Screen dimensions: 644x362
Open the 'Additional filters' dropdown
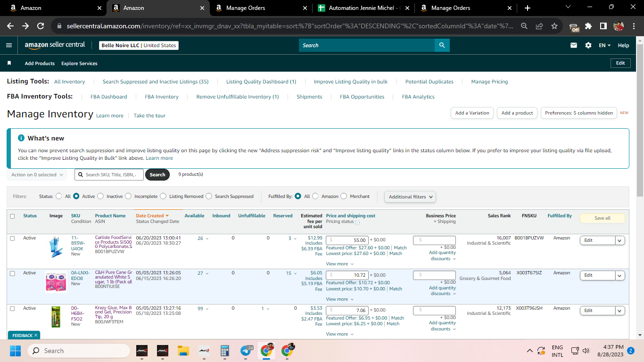click(x=410, y=197)
